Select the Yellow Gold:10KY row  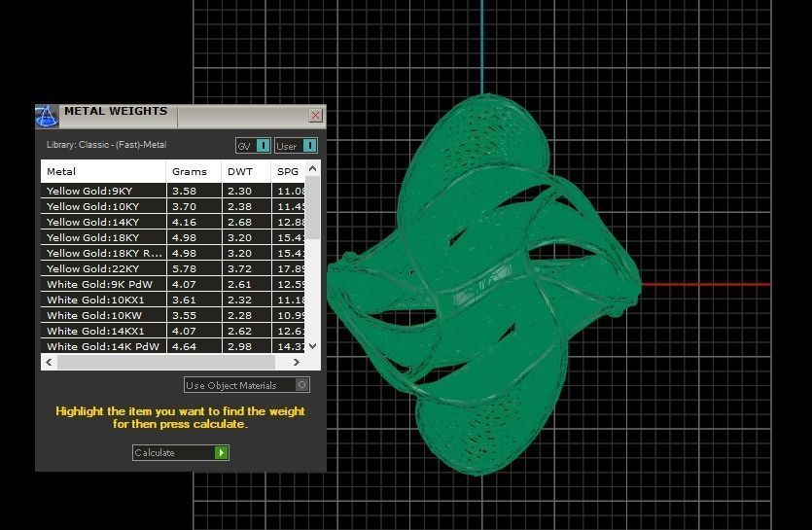pyautogui.click(x=173, y=206)
